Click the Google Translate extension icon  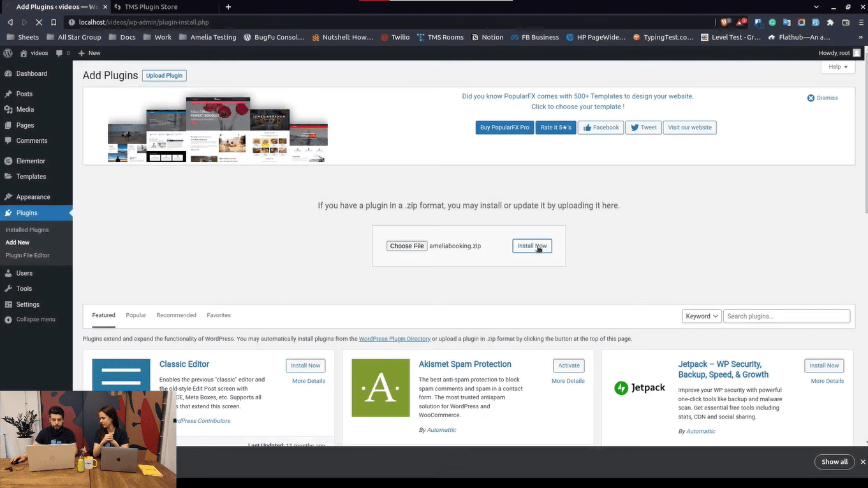click(x=787, y=22)
